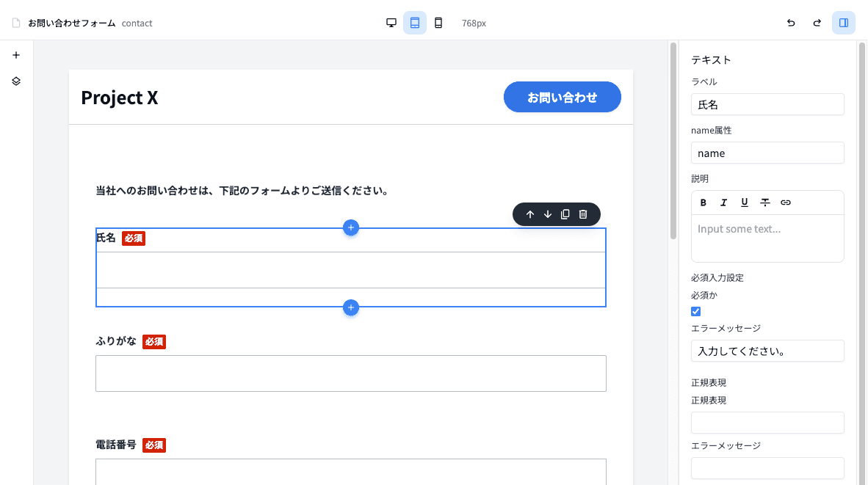Image resolution: width=868 pixels, height=485 pixels.
Task: Undo the last change
Action: tap(791, 23)
